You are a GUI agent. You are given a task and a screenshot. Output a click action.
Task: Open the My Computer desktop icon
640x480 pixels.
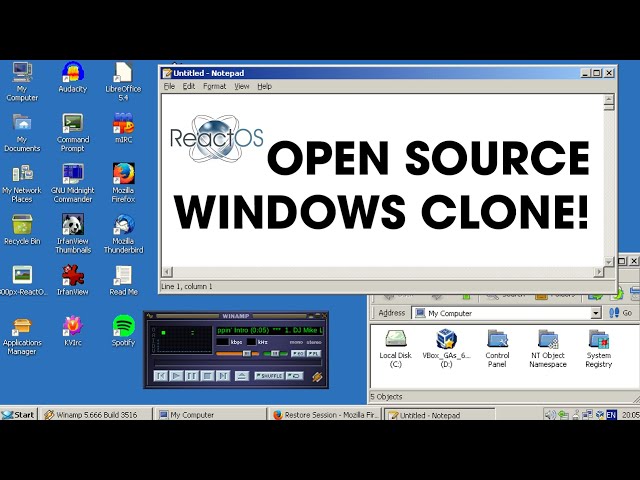pos(22,81)
